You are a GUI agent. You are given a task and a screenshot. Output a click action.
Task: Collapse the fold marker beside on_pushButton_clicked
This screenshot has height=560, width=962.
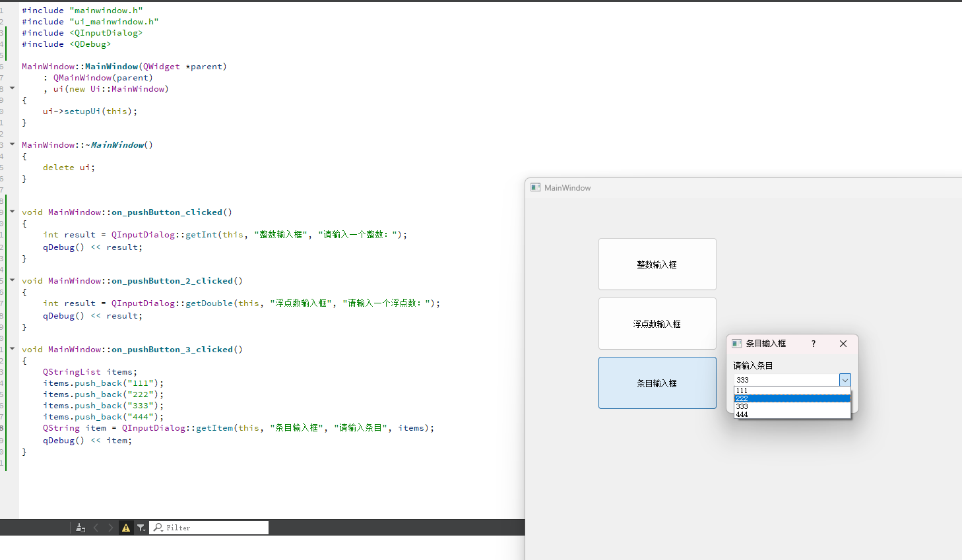[x=11, y=212]
